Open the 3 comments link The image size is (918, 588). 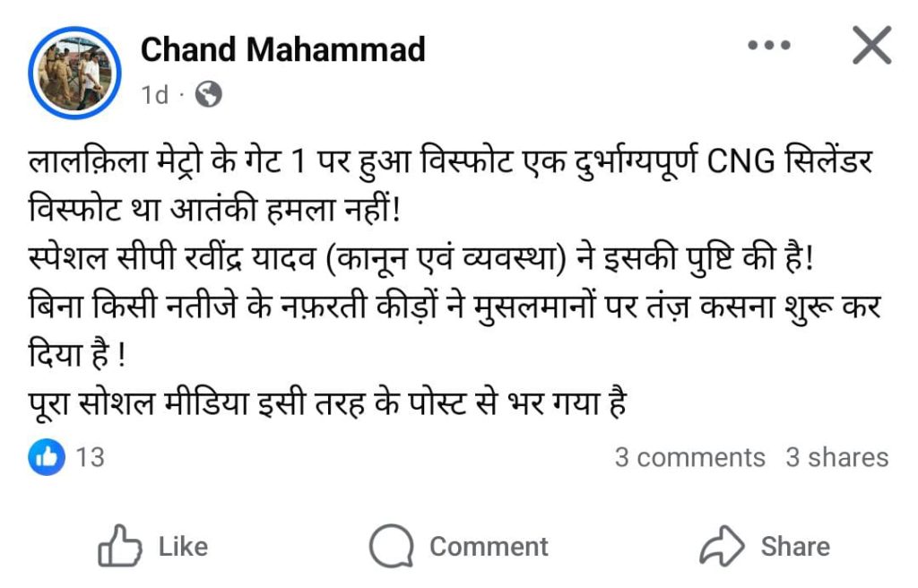click(x=689, y=457)
